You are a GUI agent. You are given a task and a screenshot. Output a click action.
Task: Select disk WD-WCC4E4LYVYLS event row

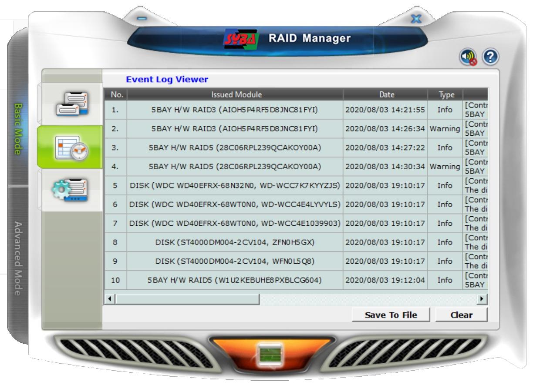(x=295, y=205)
